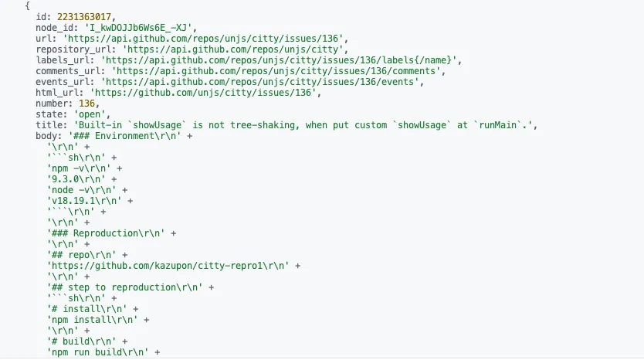Viewport: 644px width, 360px height.
Task: Click the issue title string about showUsage
Action: [x=303, y=125]
